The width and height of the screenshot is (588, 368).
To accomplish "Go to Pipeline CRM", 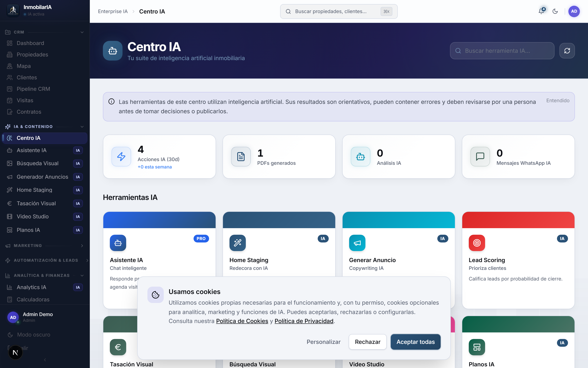I will tap(45, 89).
